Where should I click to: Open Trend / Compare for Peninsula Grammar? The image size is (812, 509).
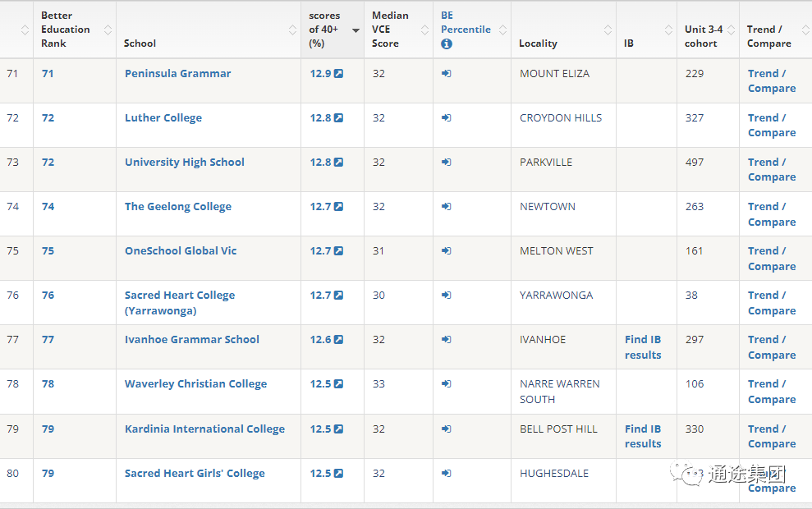[x=772, y=80]
